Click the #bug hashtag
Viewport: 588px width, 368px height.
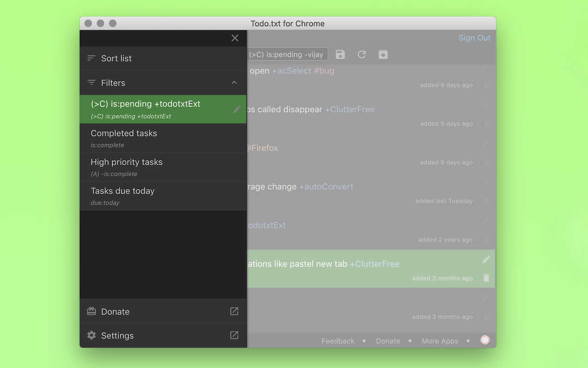[x=324, y=71]
